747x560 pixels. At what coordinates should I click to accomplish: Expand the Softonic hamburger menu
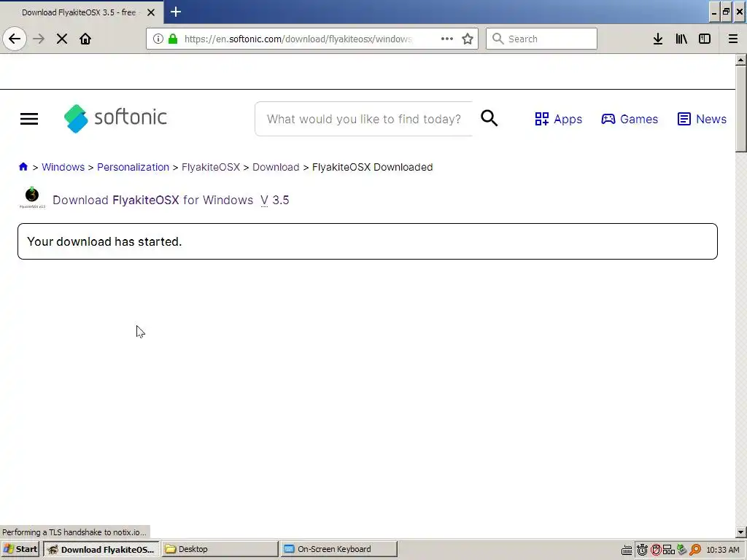pos(29,119)
